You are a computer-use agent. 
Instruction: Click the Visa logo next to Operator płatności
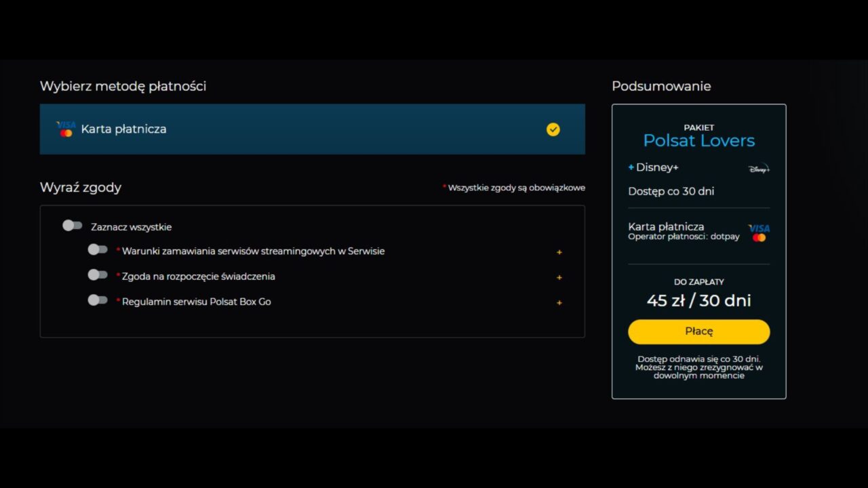[x=759, y=232]
